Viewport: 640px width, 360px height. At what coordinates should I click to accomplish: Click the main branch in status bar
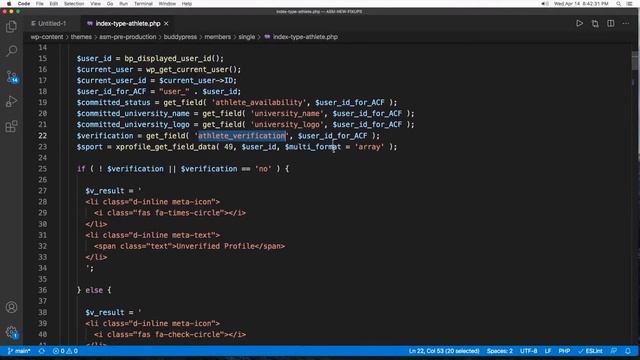click(19, 351)
